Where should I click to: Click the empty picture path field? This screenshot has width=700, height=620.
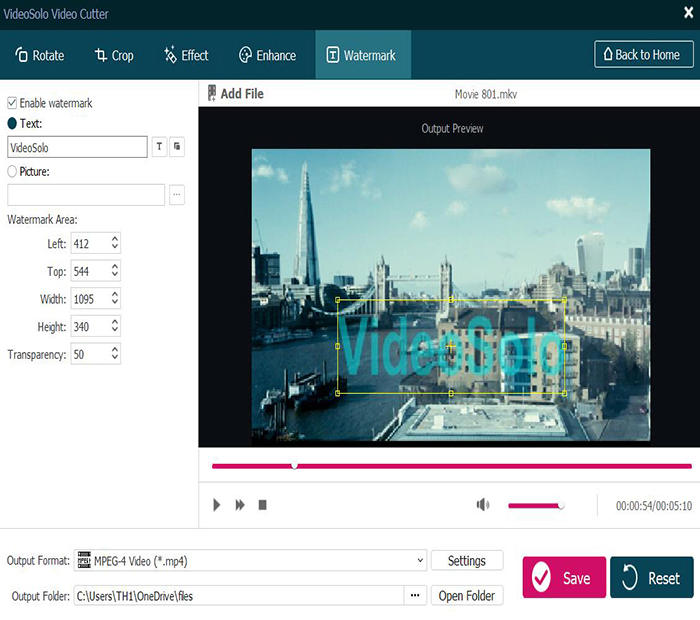pos(86,195)
